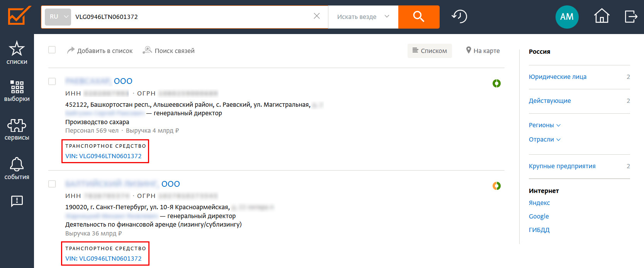Click Добавить в список button

click(x=100, y=51)
